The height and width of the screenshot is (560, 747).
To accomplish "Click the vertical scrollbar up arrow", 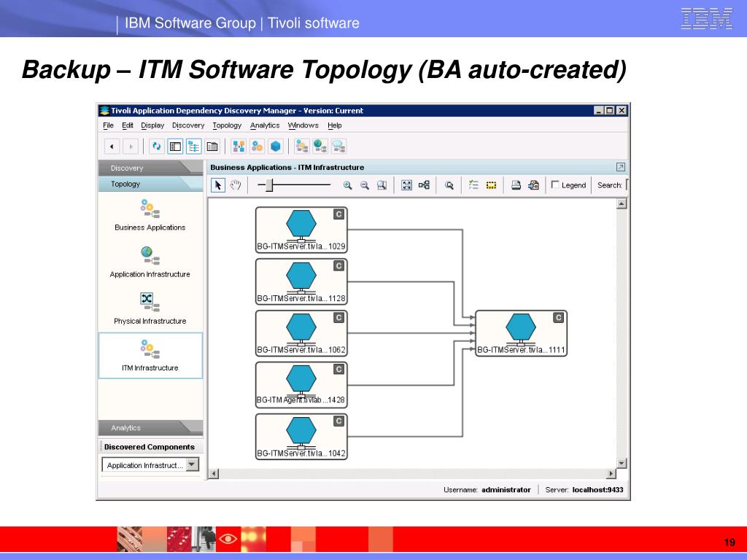I will 622,204.
